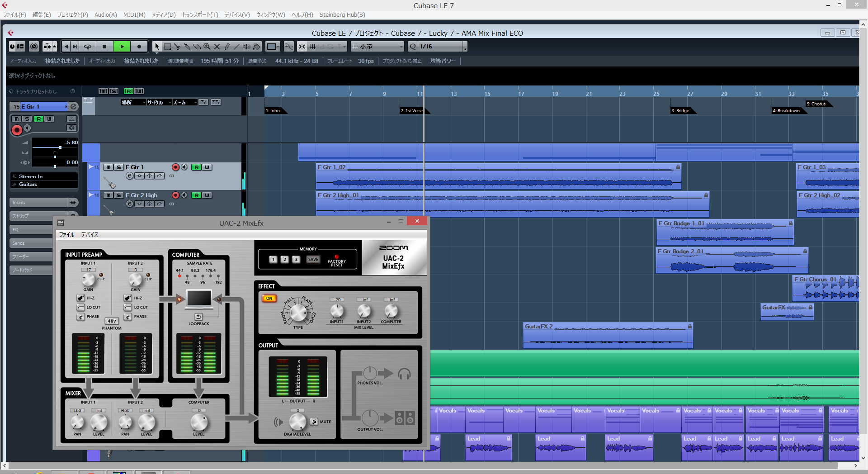Image resolution: width=868 pixels, height=474 pixels.
Task: Select the Glue tool
Action: point(187,47)
